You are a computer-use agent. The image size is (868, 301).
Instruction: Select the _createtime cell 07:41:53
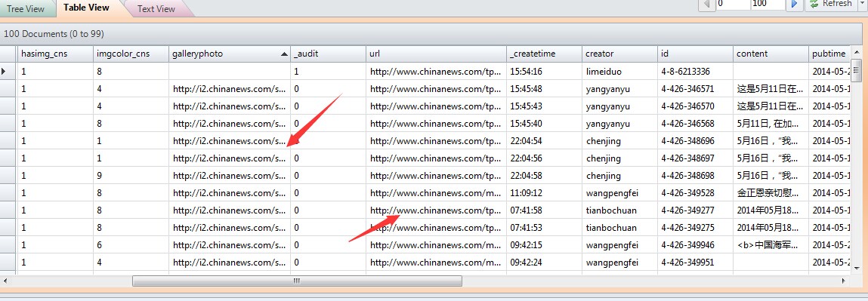coord(544,228)
